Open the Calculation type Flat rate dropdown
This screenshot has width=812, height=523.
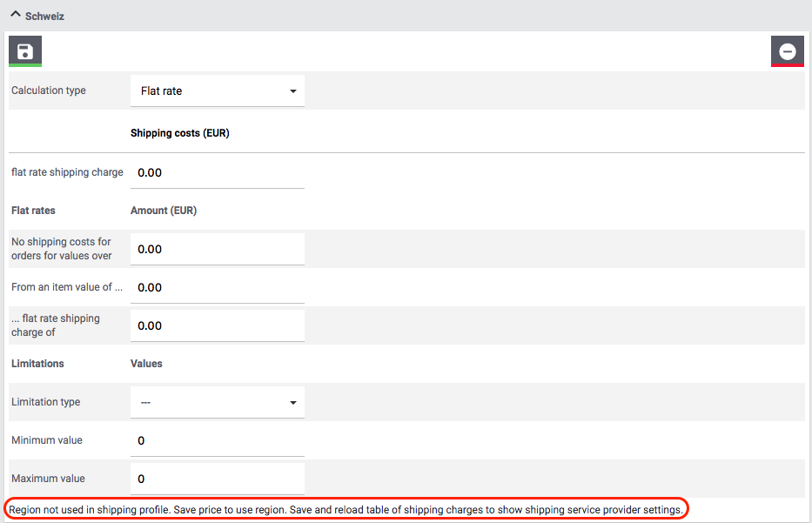click(x=218, y=91)
